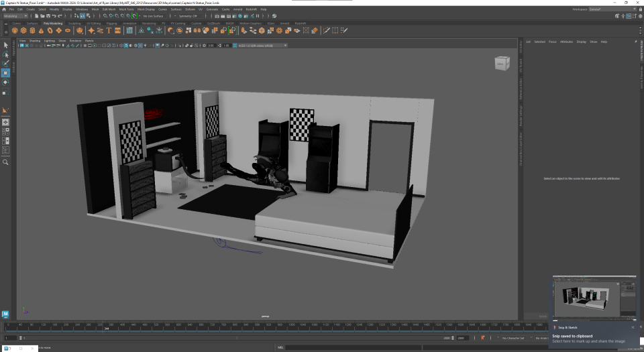Open the No Character Set dropdown
This screenshot has width=644, height=352.
pyautogui.click(x=513, y=338)
